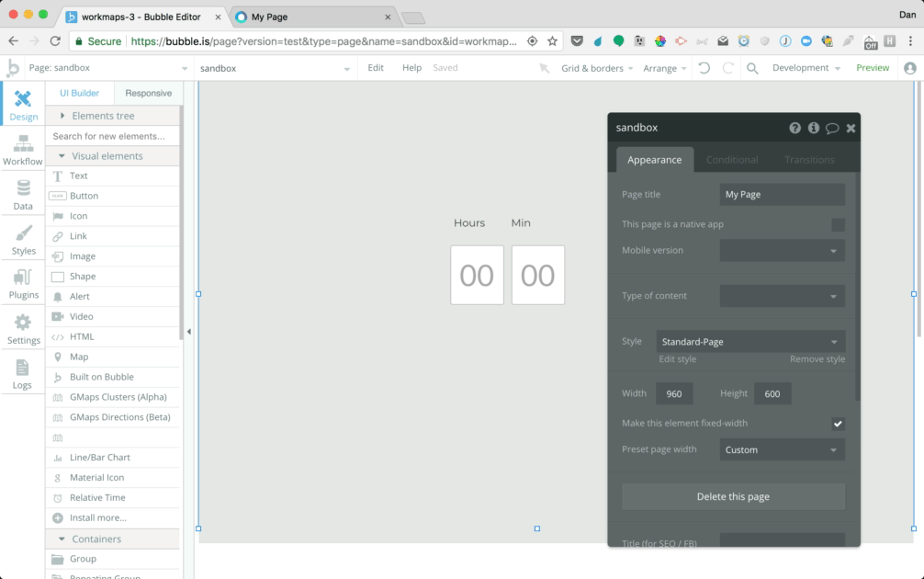
Task: Open the Styles tab in sidebar
Action: coord(23,239)
